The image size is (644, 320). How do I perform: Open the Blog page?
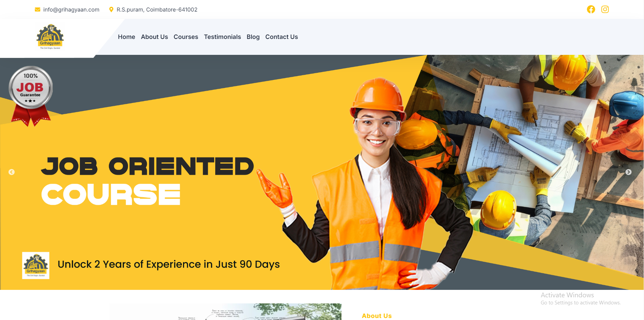pos(253,37)
